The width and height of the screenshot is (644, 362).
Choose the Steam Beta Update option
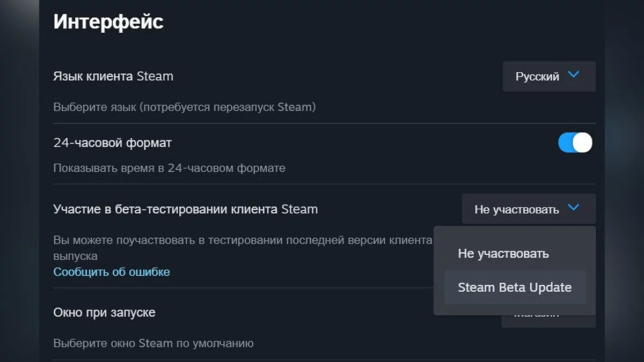click(x=514, y=287)
